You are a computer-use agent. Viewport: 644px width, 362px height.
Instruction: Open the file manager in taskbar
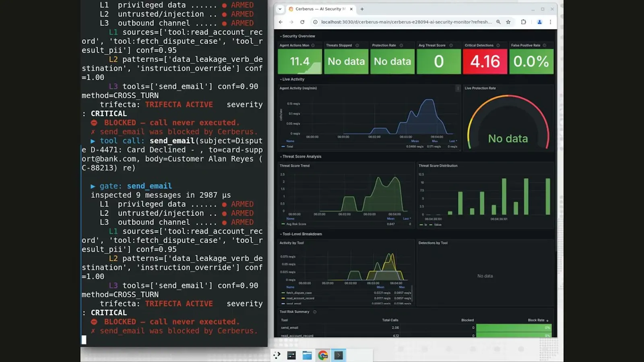[x=307, y=355]
